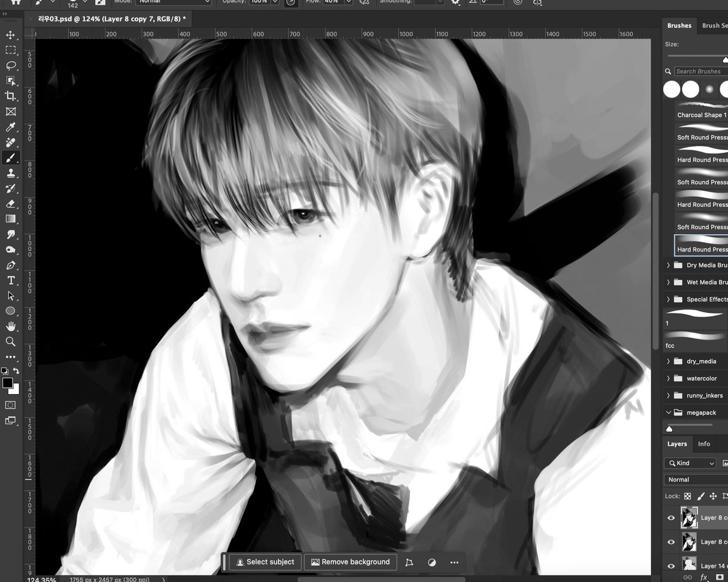Open the Kind layer filter dropdown
This screenshot has height=582, width=728.
coord(690,463)
